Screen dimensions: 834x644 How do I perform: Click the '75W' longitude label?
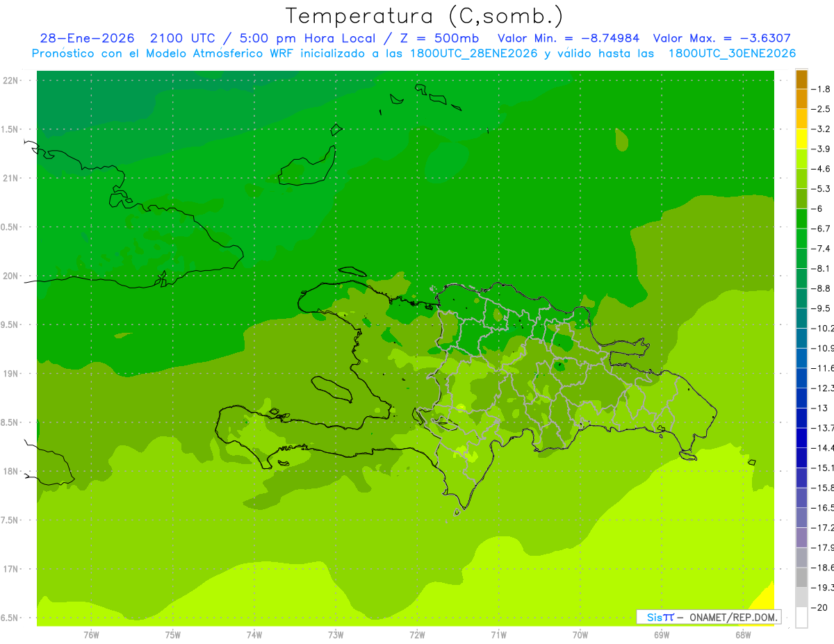(173, 634)
